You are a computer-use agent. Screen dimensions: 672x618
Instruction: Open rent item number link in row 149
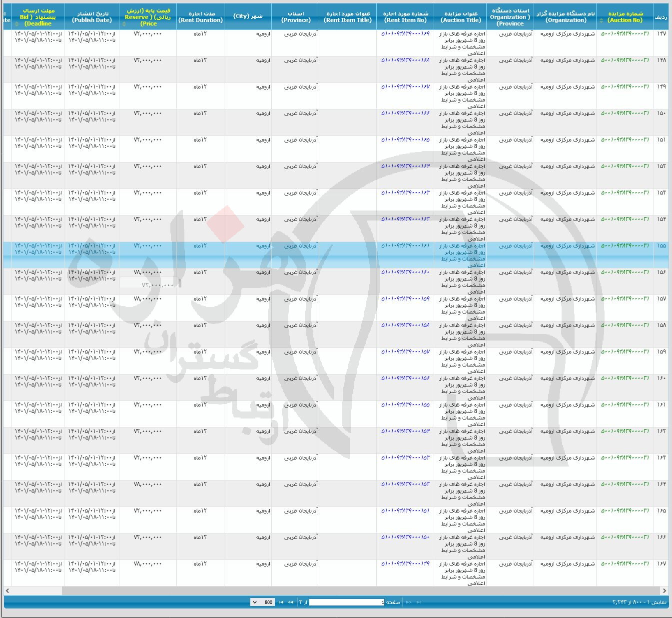point(405,86)
